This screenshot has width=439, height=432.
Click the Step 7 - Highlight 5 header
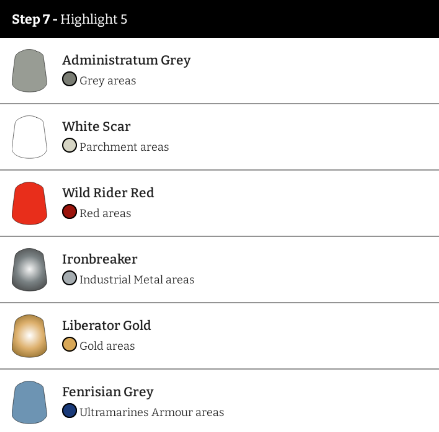tap(219, 19)
